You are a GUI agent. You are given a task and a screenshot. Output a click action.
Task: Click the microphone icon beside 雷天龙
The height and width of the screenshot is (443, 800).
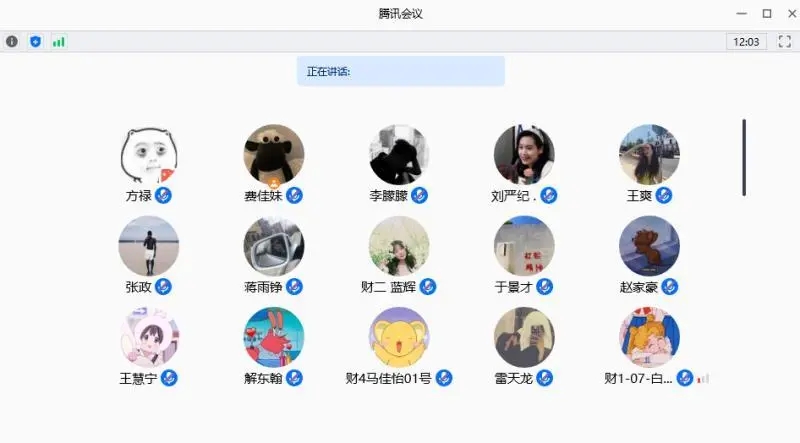[x=545, y=378]
